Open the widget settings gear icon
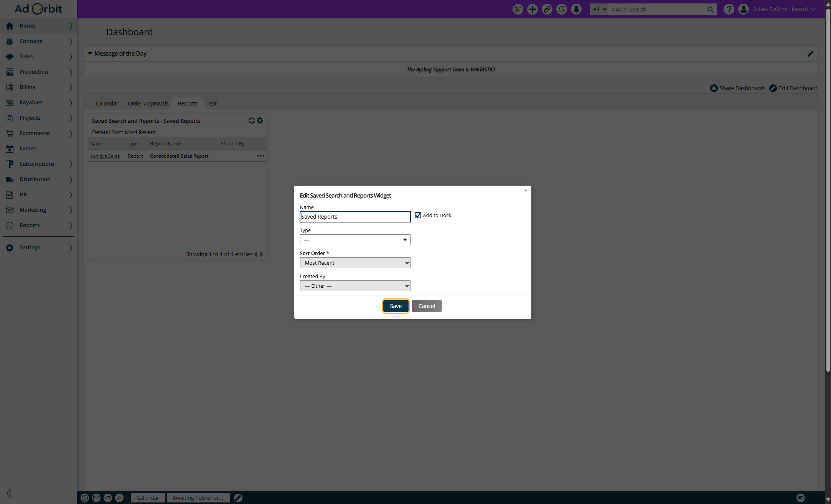Screen dimensions: 831x504 click(x=260, y=120)
